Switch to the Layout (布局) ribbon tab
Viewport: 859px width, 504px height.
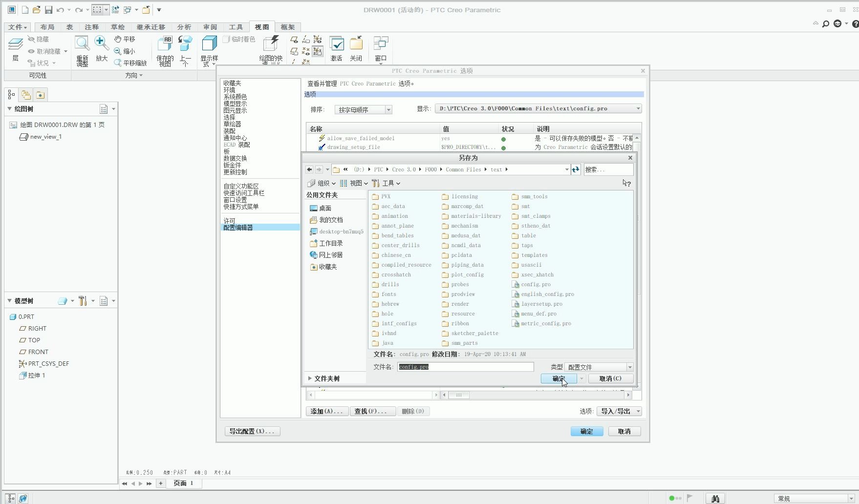[47, 27]
